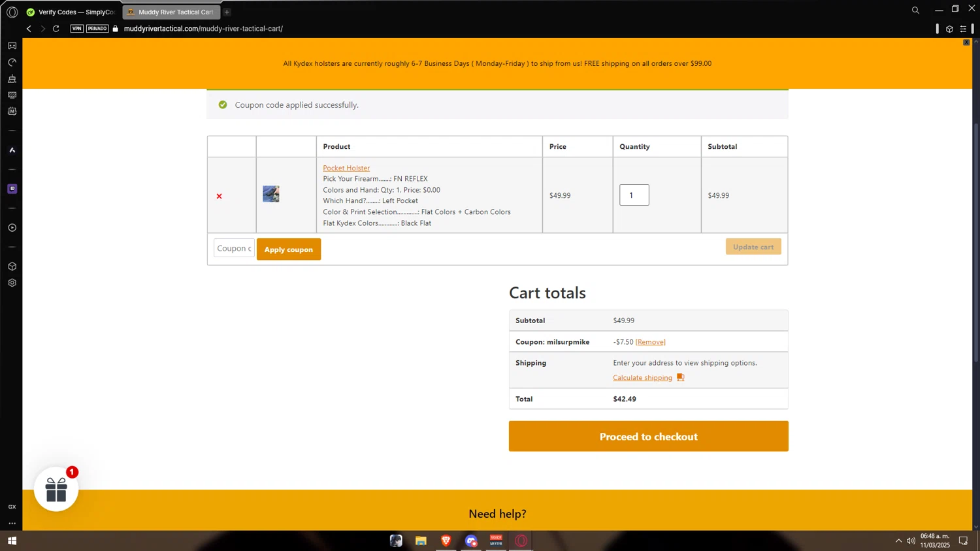
Task: Show hidden system tray icons
Action: point(898,541)
